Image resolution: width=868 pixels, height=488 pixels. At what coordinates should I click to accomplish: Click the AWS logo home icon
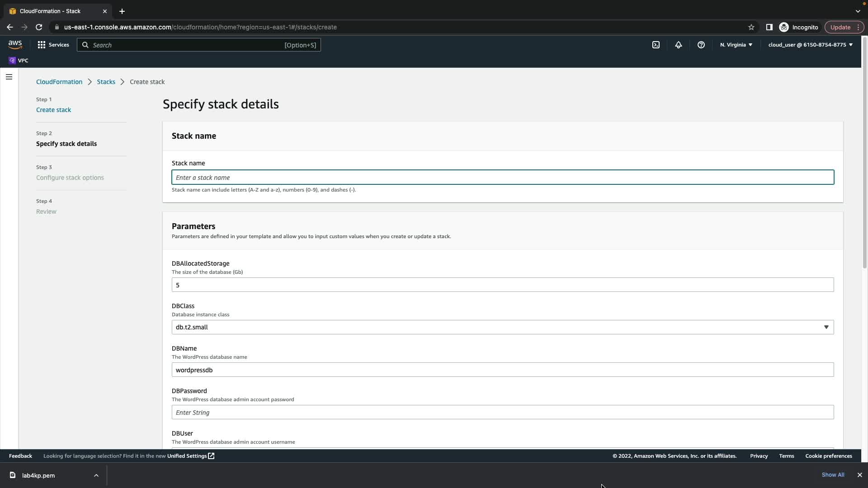tap(15, 45)
